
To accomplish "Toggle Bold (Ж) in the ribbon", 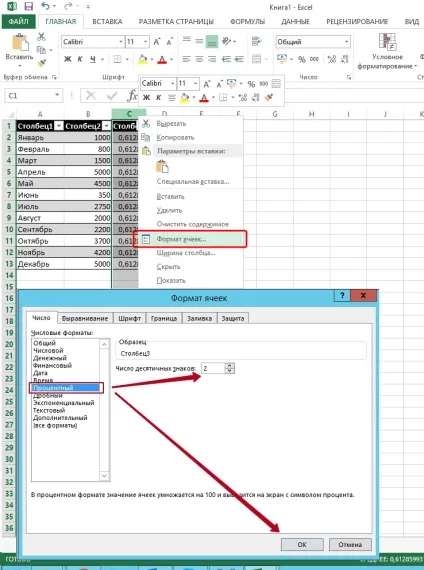I will coord(68,59).
